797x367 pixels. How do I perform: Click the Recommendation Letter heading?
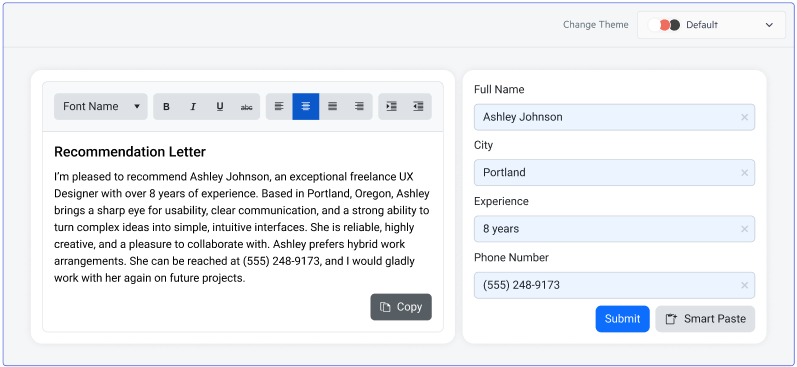point(130,152)
